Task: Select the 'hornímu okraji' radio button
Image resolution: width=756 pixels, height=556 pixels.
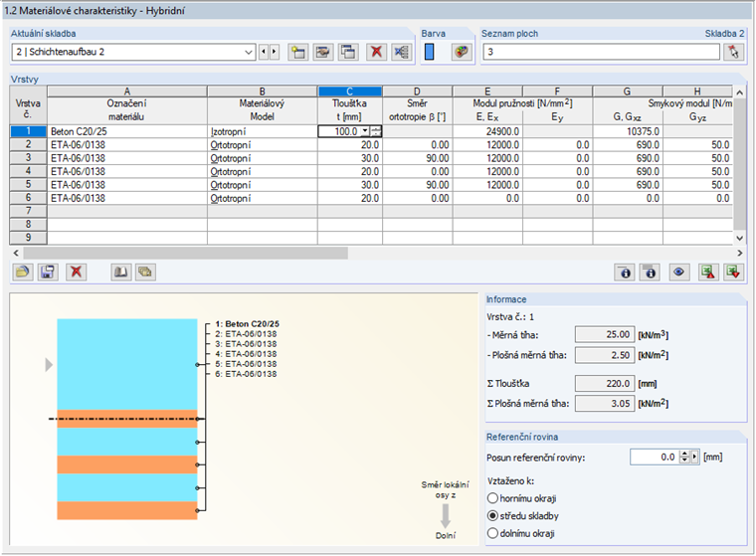Action: point(492,496)
